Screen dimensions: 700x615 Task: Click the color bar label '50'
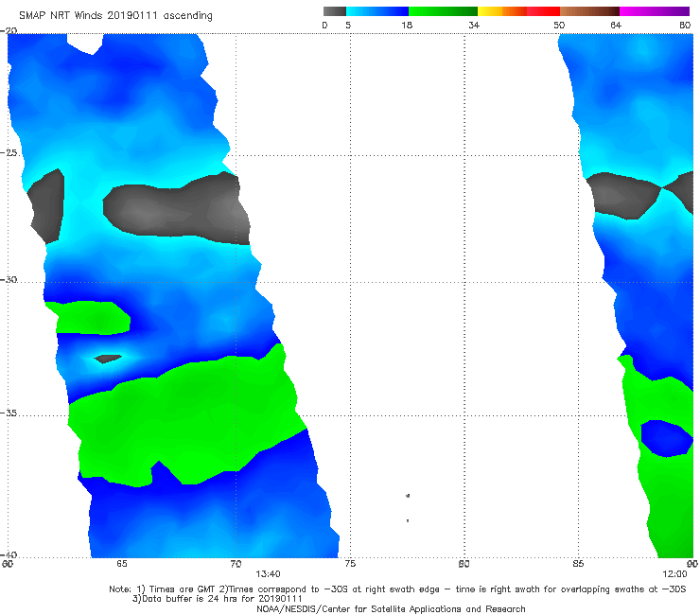pyautogui.click(x=559, y=25)
